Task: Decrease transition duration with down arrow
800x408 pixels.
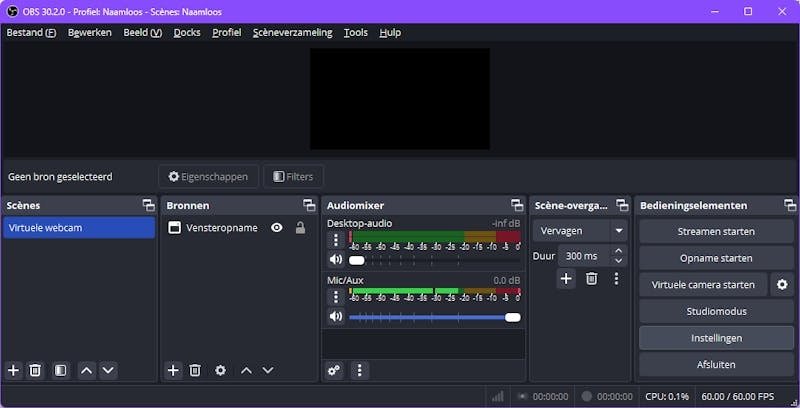Action: pyautogui.click(x=618, y=261)
